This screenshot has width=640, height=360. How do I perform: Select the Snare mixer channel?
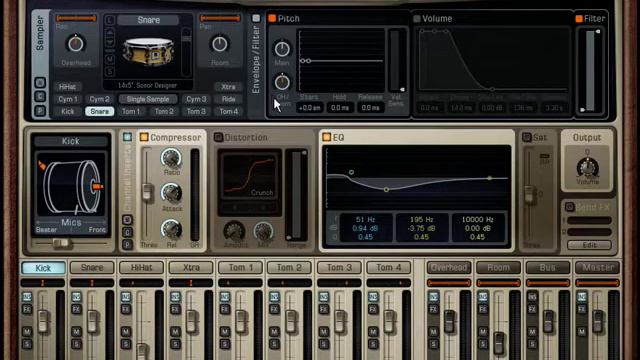(x=92, y=268)
